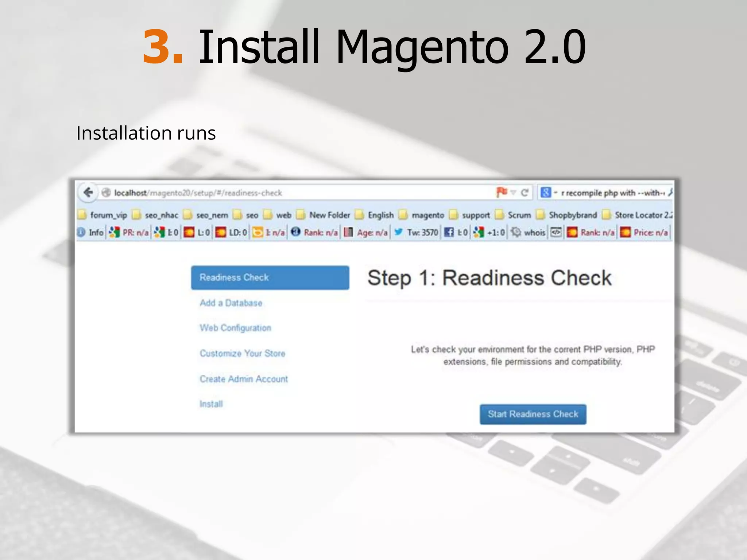
Task: Click the LD: 0 indicator
Action: click(231, 232)
